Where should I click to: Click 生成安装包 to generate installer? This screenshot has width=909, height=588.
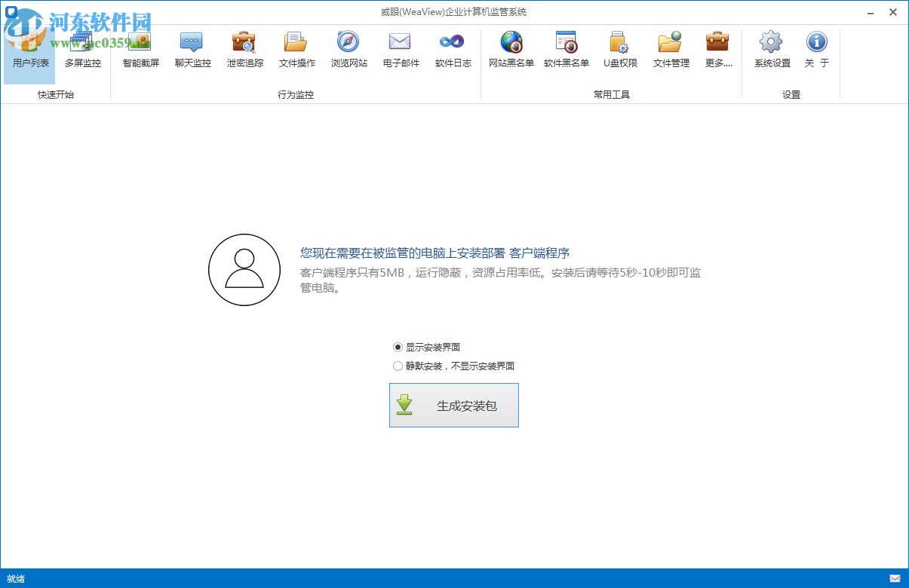click(453, 405)
